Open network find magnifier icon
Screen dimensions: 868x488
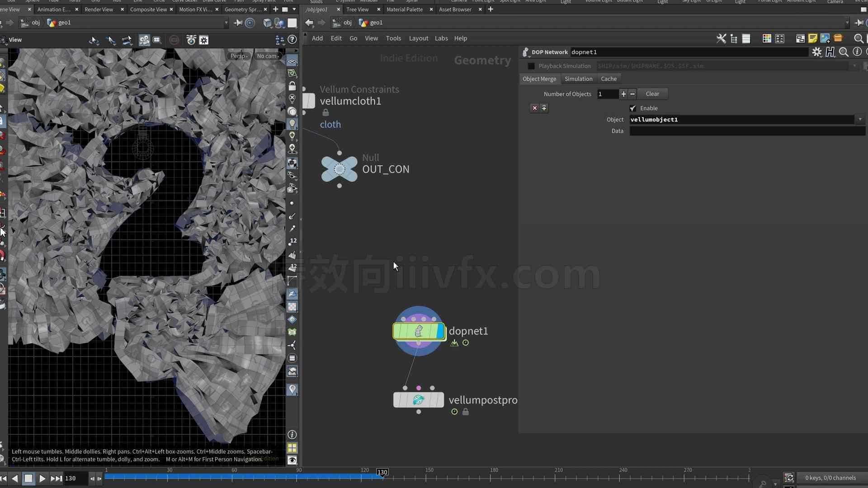click(859, 38)
